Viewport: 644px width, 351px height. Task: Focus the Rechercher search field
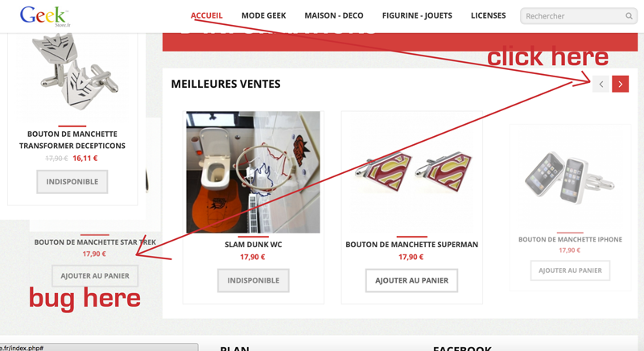pos(573,16)
